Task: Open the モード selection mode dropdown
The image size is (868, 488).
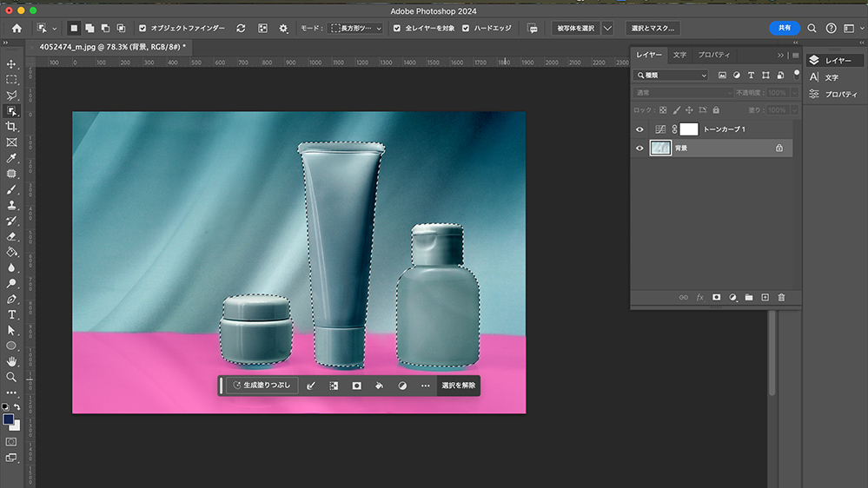Action: click(x=356, y=29)
